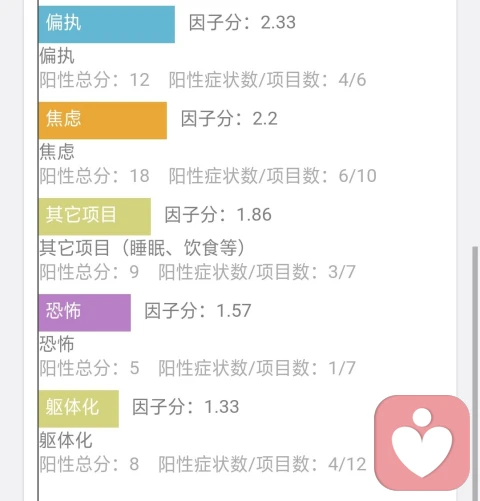This screenshot has width=480, height=501.
Task: Click the 因子分：1.57 score text
Action: click(x=198, y=311)
